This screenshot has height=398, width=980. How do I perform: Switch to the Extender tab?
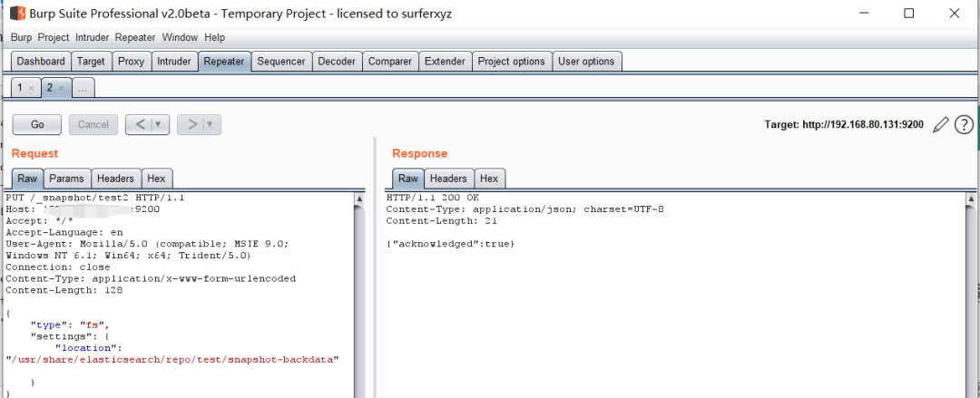[445, 62]
